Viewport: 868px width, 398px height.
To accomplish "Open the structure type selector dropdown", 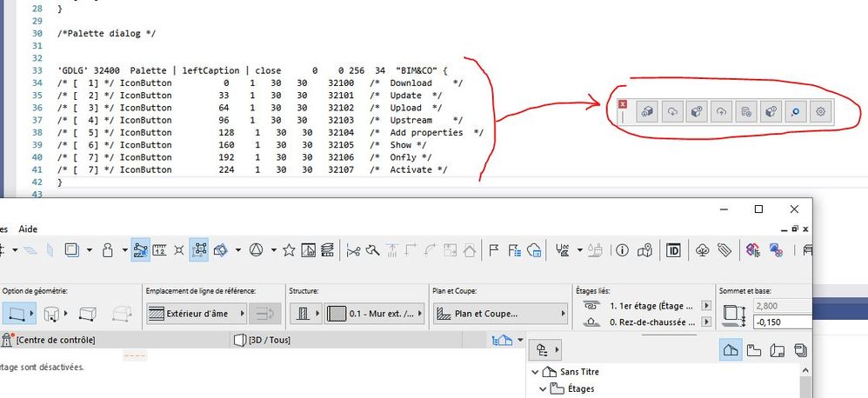I will coord(305,314).
